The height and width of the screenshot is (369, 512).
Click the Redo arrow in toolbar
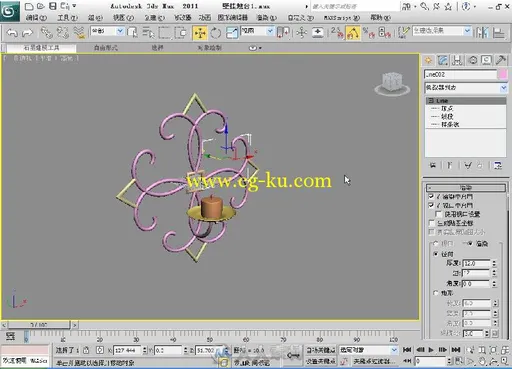tap(27, 33)
